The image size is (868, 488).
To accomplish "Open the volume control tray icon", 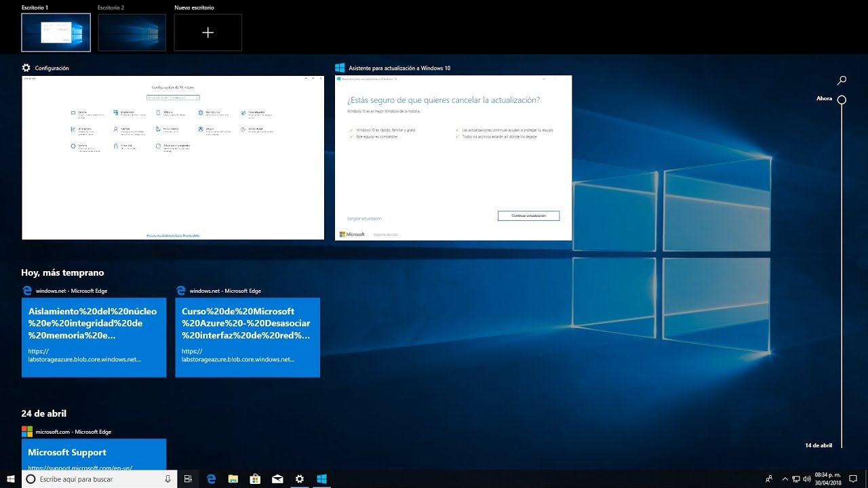I will (806, 479).
